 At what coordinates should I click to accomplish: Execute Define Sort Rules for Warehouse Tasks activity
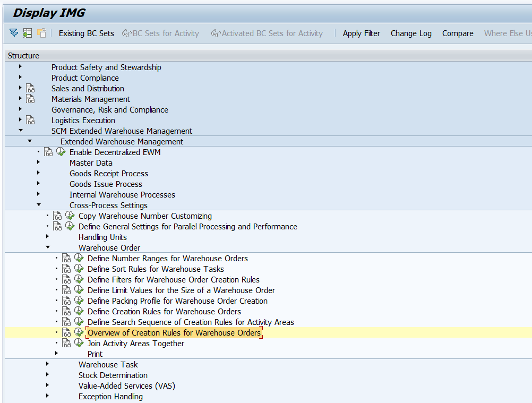pos(79,269)
